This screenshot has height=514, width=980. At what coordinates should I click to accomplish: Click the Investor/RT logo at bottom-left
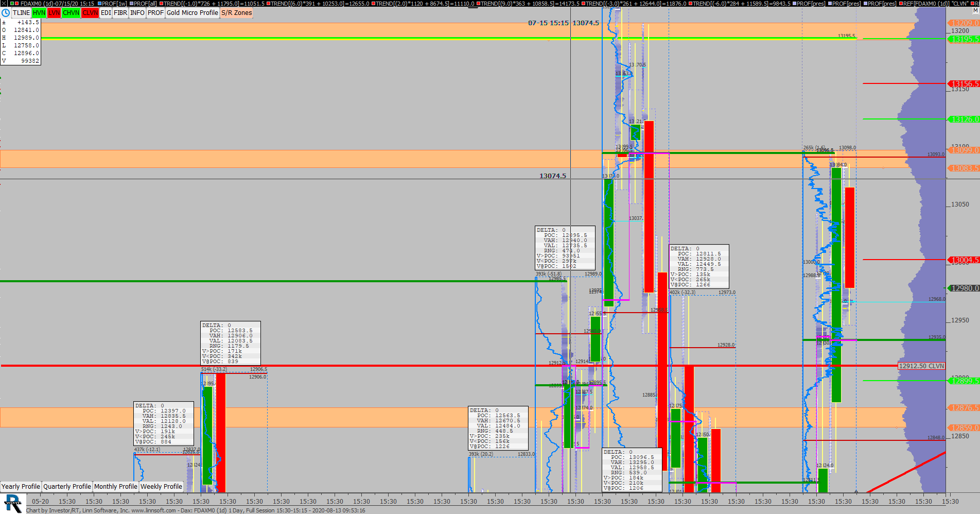click(x=13, y=503)
